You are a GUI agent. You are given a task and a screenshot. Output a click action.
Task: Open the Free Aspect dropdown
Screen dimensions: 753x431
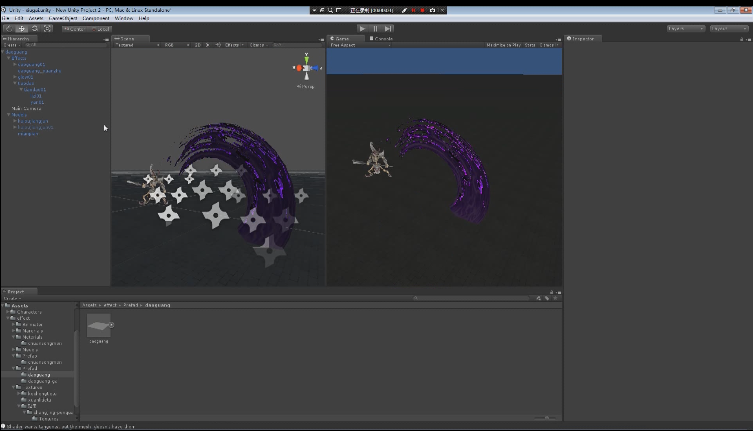pyautogui.click(x=344, y=45)
